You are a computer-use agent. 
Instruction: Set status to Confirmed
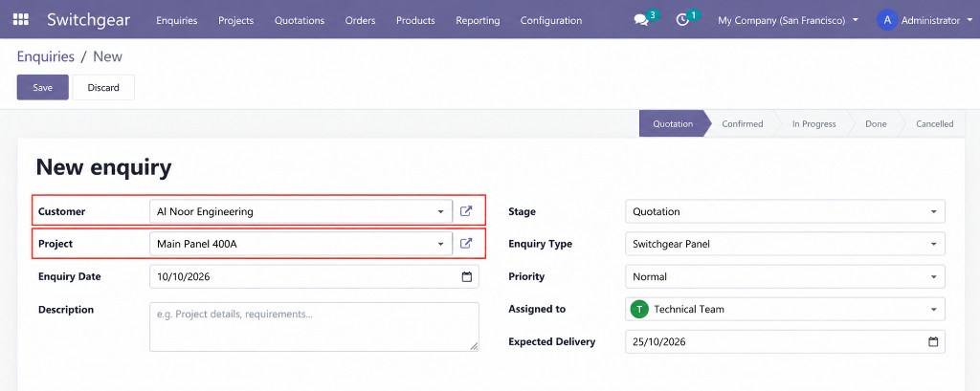tap(743, 123)
